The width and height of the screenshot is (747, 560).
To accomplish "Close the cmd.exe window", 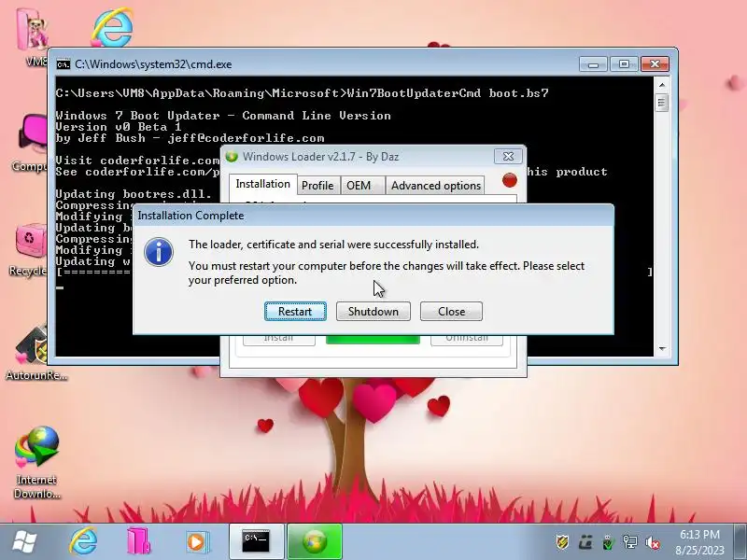I will (x=655, y=63).
